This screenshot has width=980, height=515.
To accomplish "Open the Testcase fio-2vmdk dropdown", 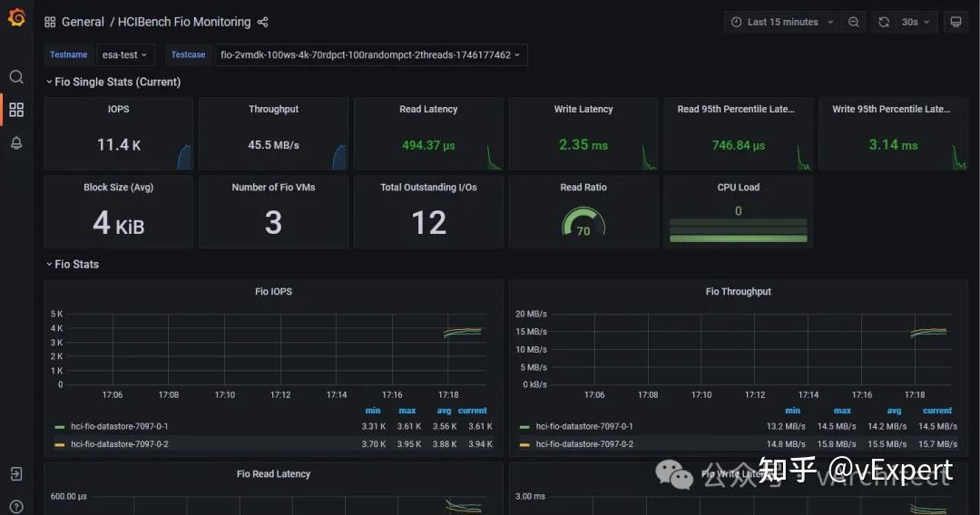I will click(x=370, y=55).
